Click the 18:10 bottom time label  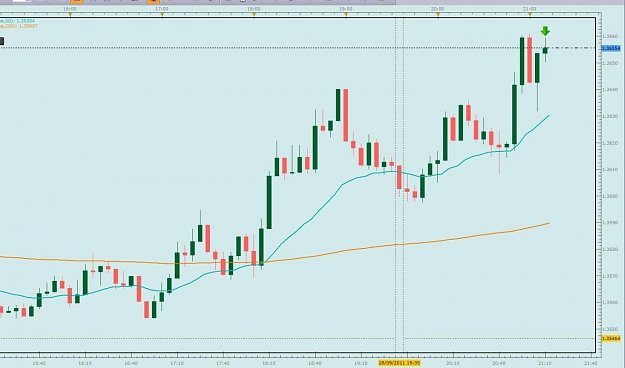(x=269, y=363)
